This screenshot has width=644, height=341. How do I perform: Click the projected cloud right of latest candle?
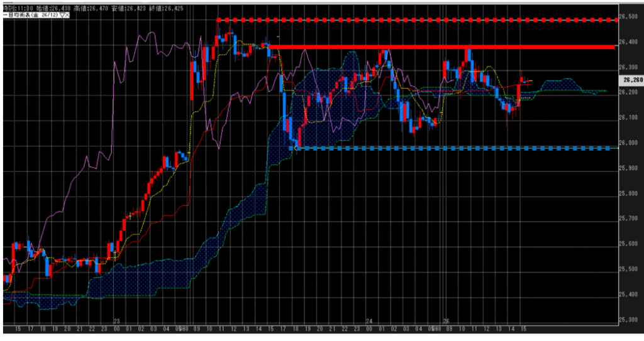[560, 85]
